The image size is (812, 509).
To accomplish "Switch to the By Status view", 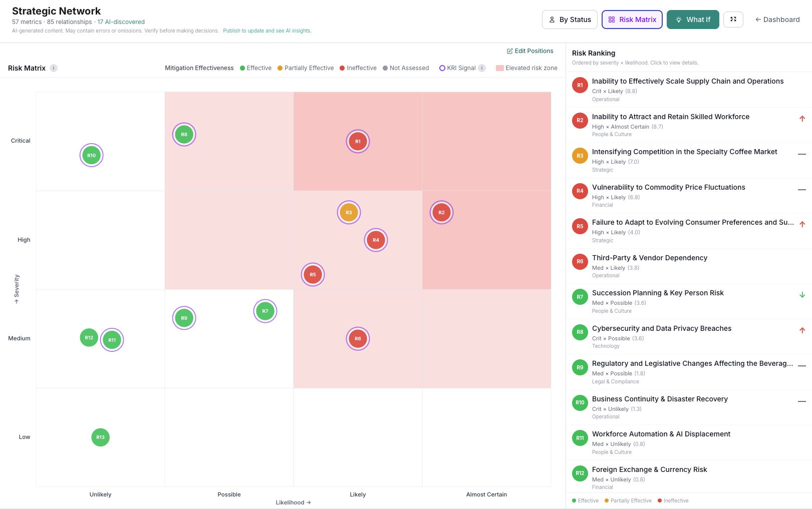I will 570,20.
